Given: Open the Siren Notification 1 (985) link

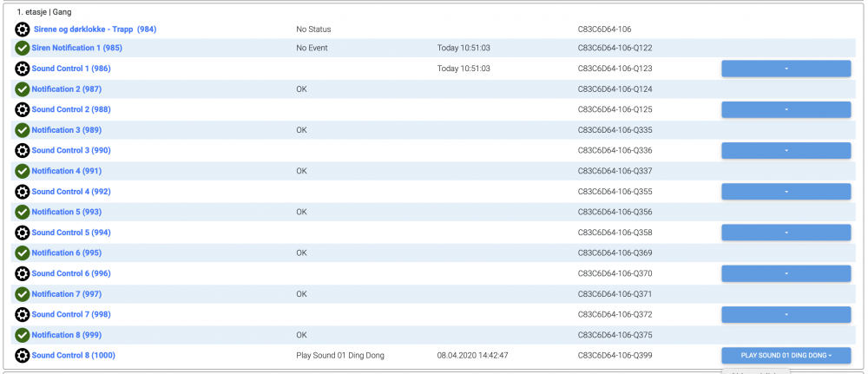Looking at the screenshot, I should tap(76, 49).
